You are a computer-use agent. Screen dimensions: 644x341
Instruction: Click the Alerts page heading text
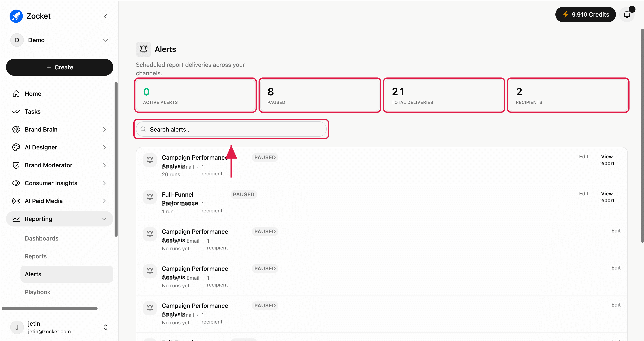tap(165, 49)
